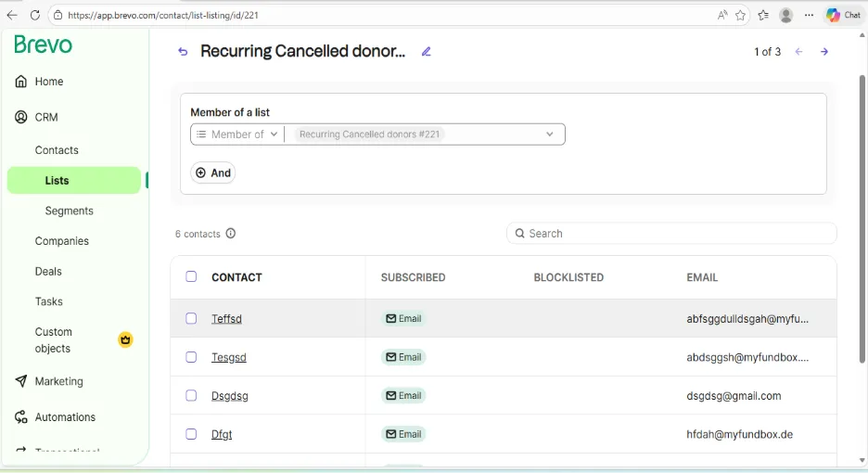Image resolution: width=868 pixels, height=473 pixels.
Task: Open Tasks in sidebar
Action: point(49,301)
